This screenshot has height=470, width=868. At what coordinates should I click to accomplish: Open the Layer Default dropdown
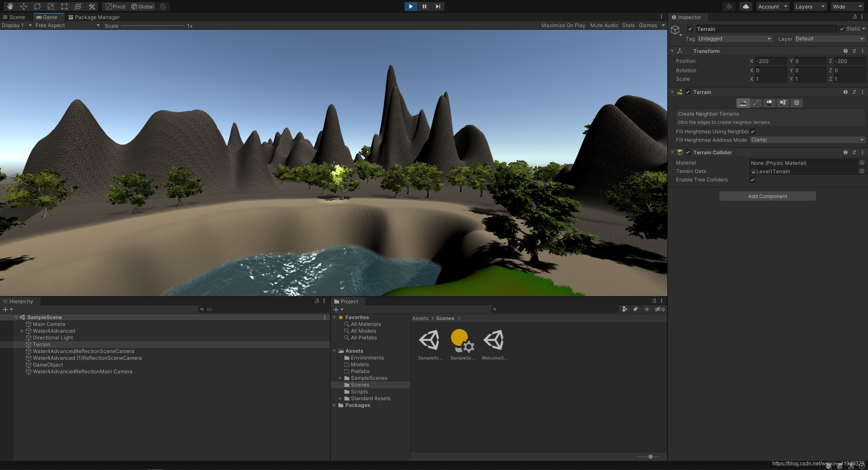coord(830,39)
